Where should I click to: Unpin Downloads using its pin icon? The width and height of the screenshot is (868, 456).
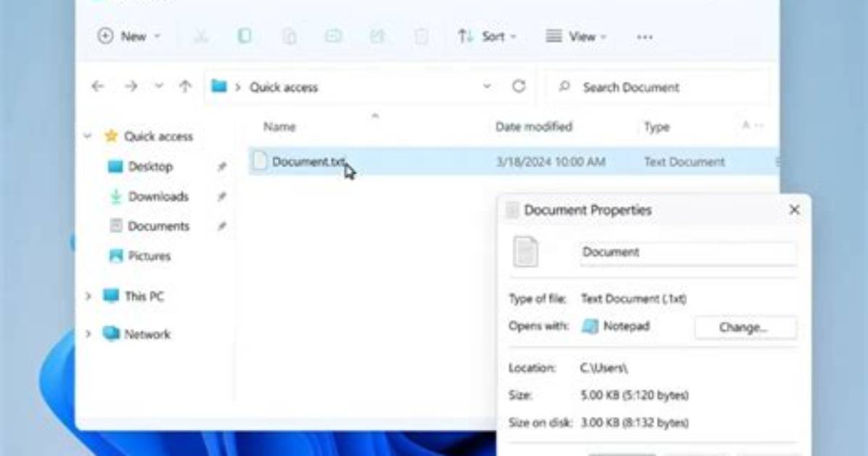point(222,196)
